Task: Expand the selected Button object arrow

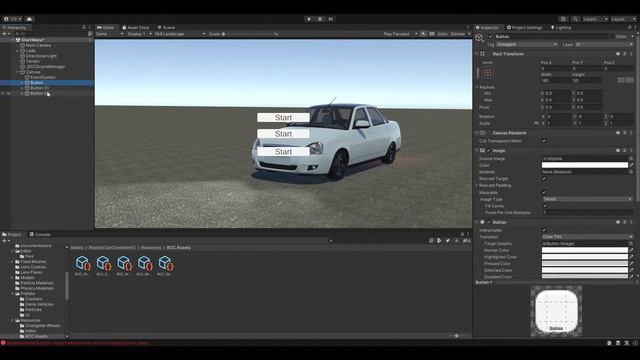Action: point(22,82)
